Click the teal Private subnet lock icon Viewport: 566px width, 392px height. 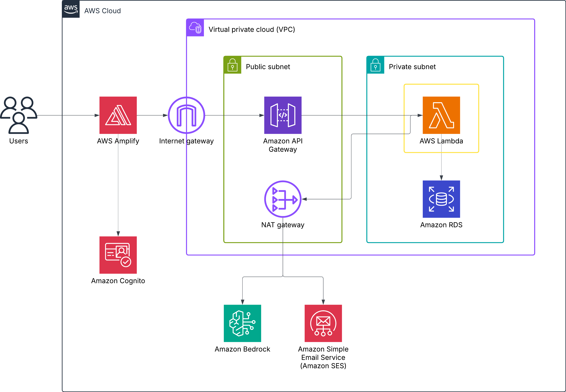pos(375,65)
